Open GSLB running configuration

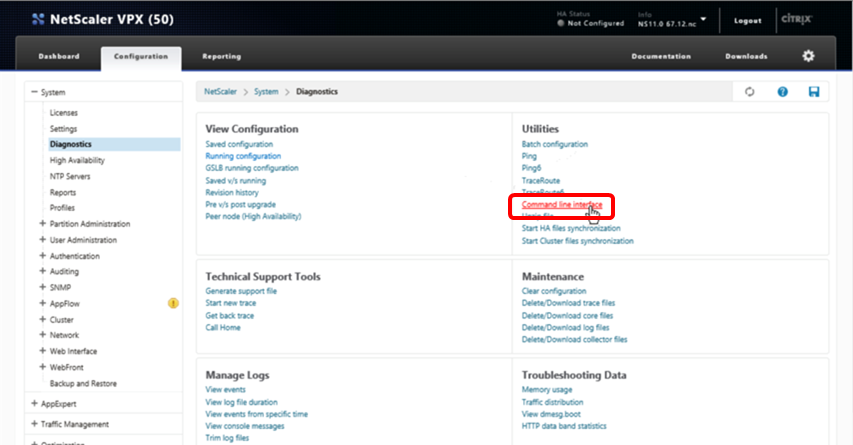[252, 168]
